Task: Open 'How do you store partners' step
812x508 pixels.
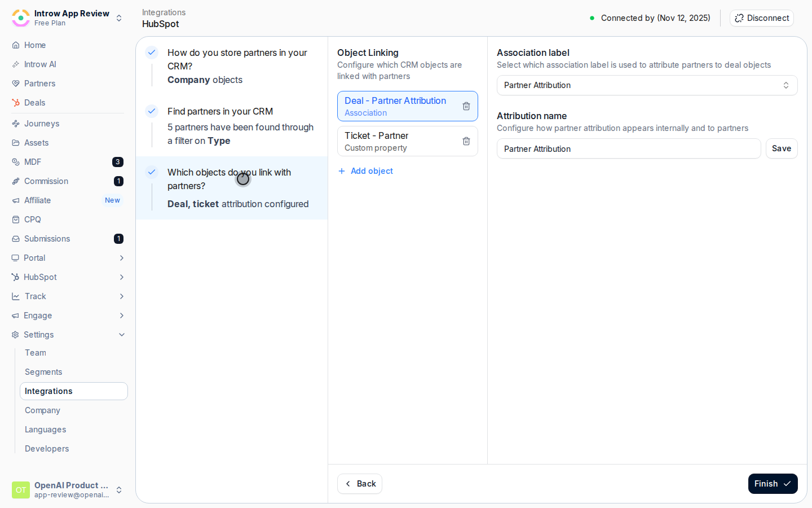Action: pyautogui.click(x=232, y=66)
